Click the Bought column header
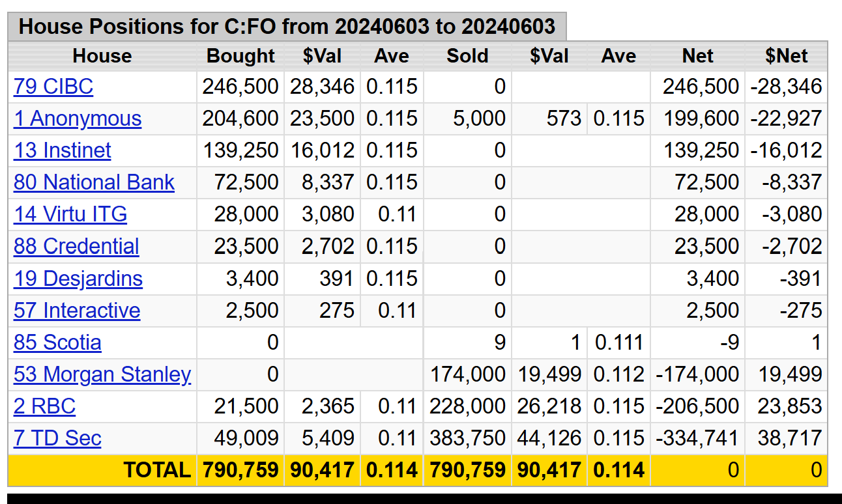Viewport: 842px width, 504px height. pyautogui.click(x=240, y=56)
